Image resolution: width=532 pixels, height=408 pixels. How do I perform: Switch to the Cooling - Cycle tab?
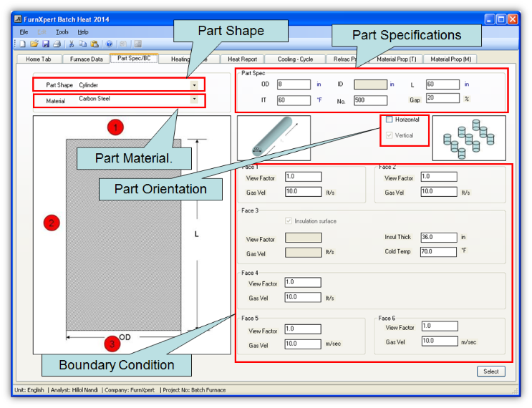coord(295,59)
